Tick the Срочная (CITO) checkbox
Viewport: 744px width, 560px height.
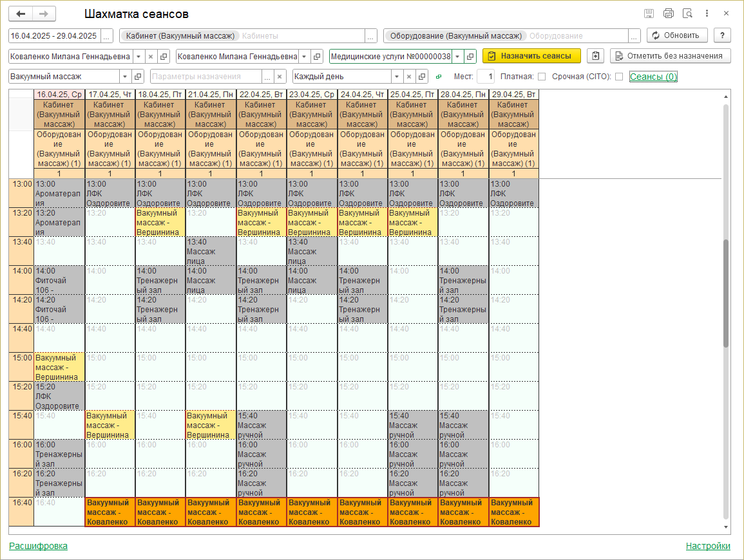pos(619,77)
